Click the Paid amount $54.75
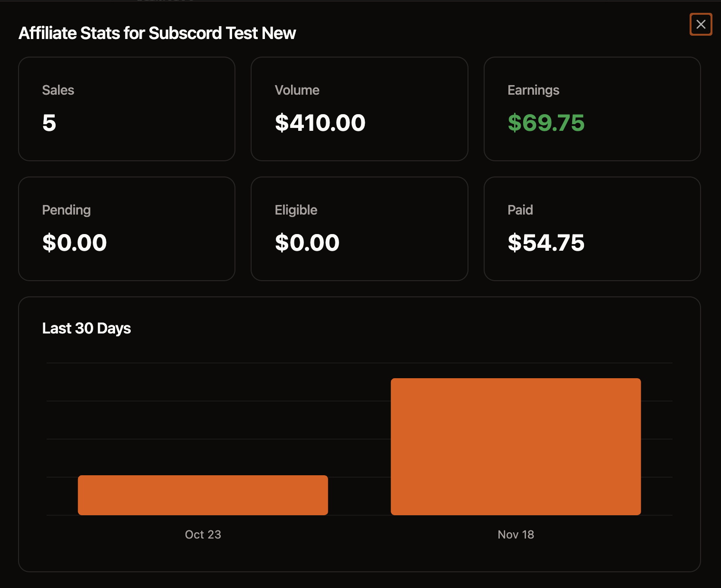 [546, 243]
